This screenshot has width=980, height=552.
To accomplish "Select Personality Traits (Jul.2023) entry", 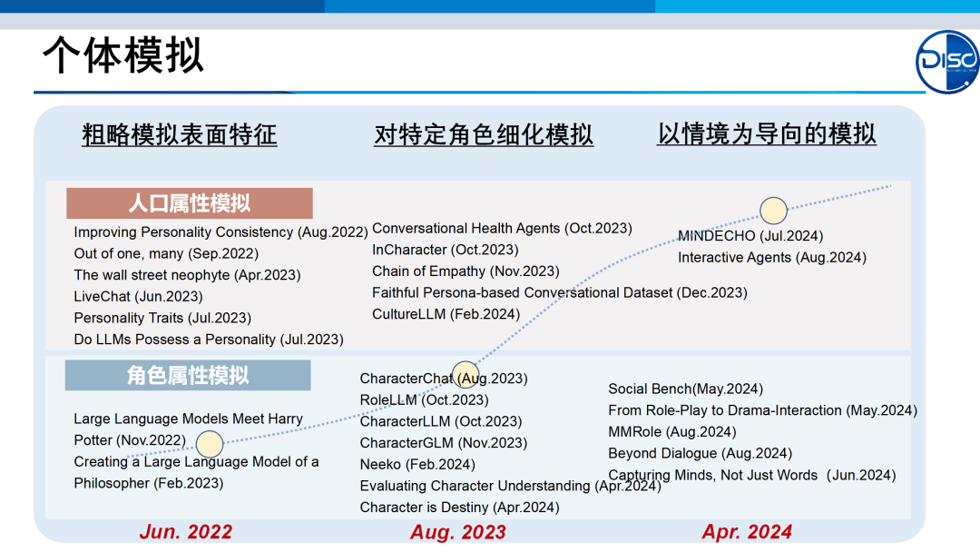I will click(x=162, y=318).
